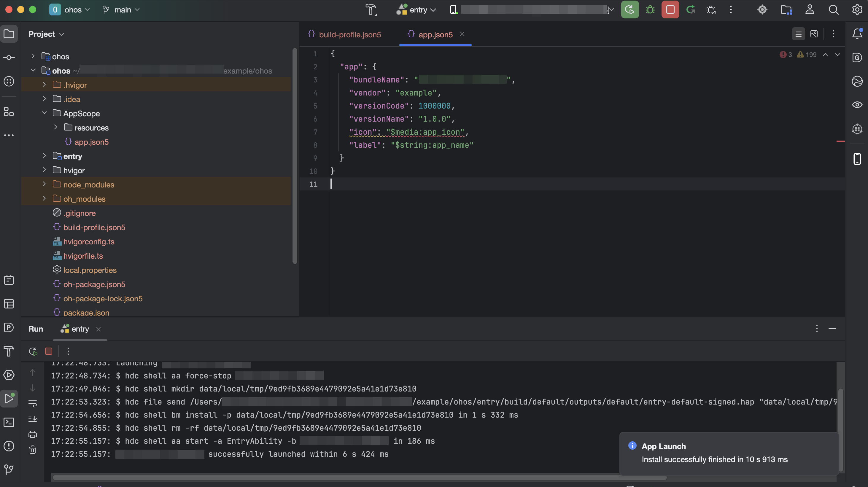The image size is (868, 487).
Task: Open hvigorfile.ts from the project tree
Action: pyautogui.click(x=83, y=256)
